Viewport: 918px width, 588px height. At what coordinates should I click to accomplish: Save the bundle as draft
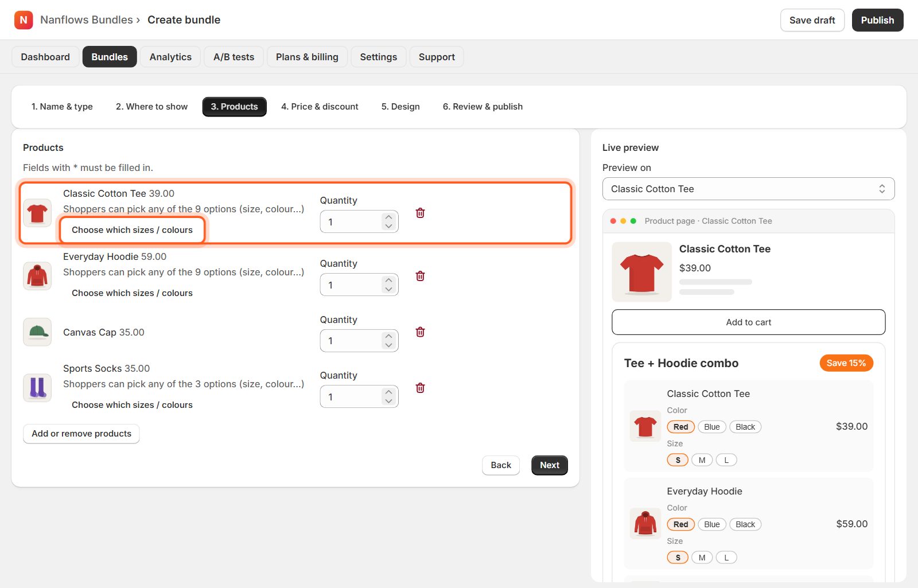coord(812,20)
